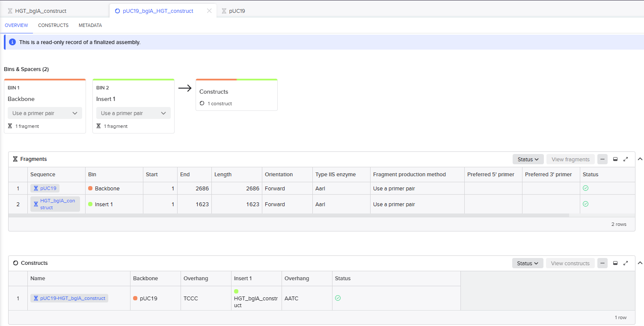Viewport: 644px width, 326px height.
Task: Click the Fragments panel header icon
Action: tap(15, 159)
